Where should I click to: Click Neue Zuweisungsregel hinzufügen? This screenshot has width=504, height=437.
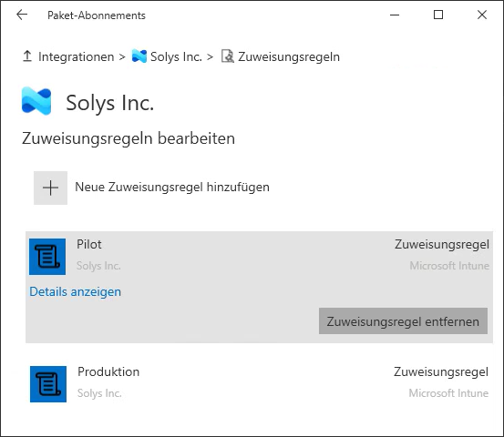[x=172, y=187]
